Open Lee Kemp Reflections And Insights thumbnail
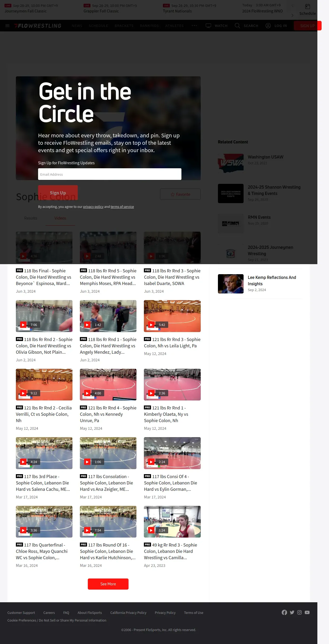This screenshot has height=644, width=329. coord(231,284)
